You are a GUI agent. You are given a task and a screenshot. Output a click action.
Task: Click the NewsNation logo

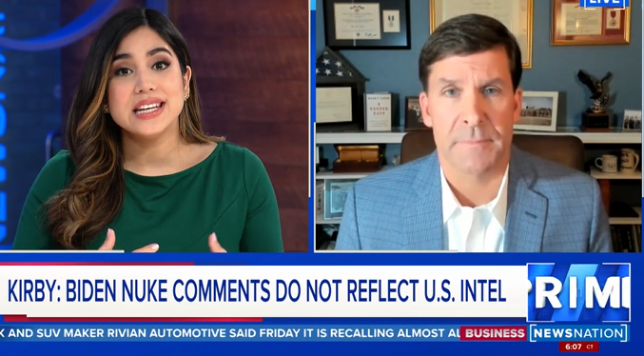coord(578,333)
